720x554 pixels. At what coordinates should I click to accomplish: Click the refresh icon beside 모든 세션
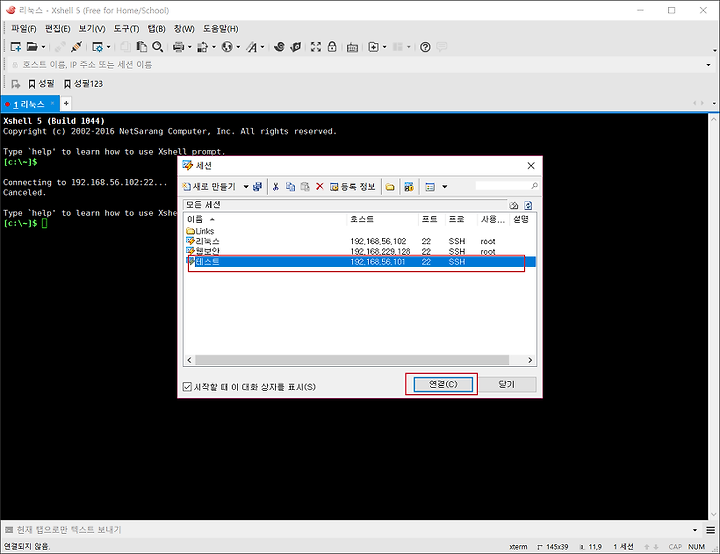pyautogui.click(x=528, y=205)
